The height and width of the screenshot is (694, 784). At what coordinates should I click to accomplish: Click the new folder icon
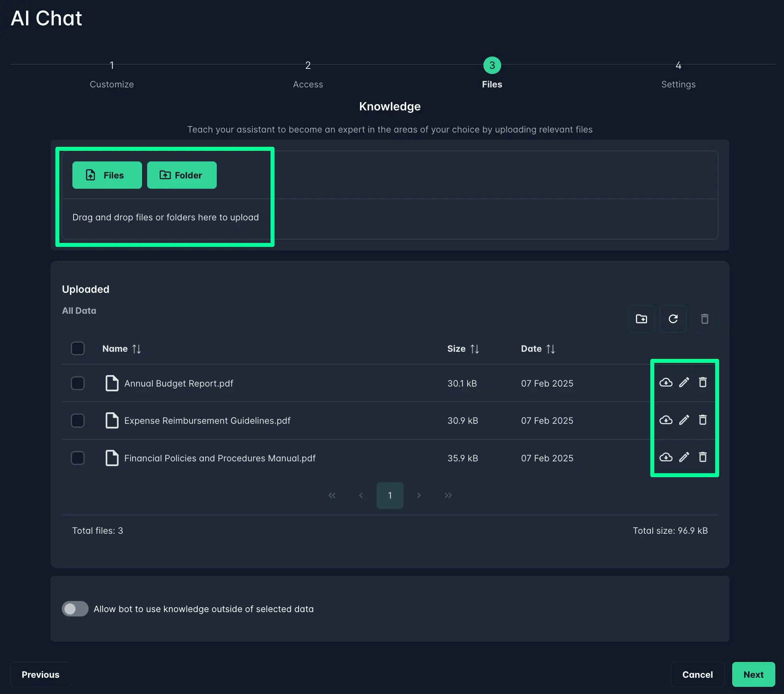(x=641, y=319)
